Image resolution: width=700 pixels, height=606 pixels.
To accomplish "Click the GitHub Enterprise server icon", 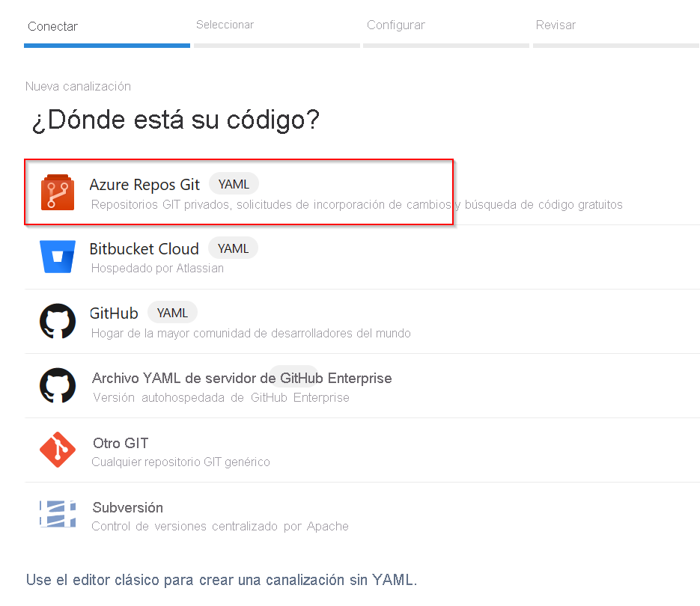I will tap(58, 386).
